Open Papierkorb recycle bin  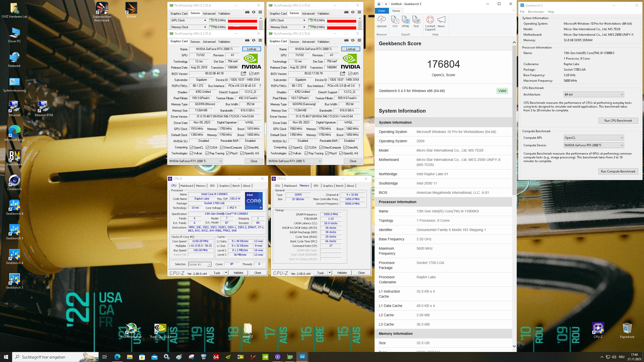(627, 330)
